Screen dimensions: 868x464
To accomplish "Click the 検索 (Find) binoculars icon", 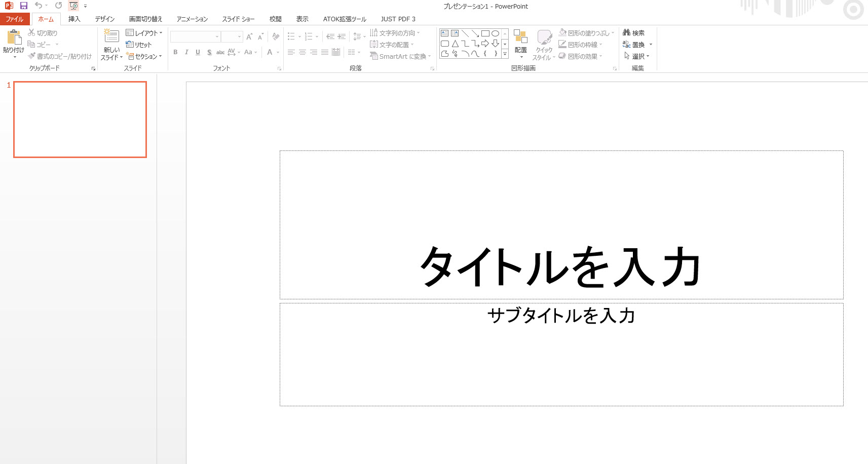I will (627, 33).
